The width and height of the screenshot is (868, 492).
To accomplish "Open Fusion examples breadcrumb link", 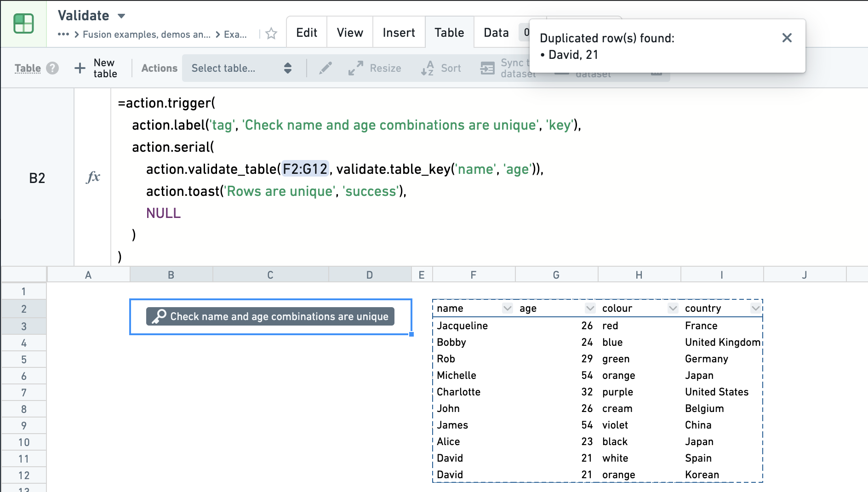I will [x=147, y=34].
